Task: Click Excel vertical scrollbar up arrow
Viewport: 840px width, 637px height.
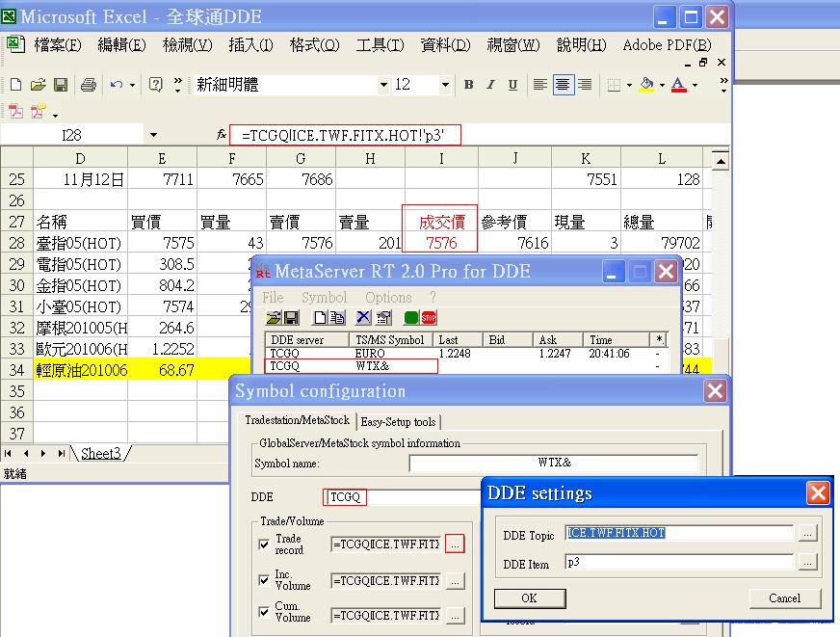Action: (721, 160)
